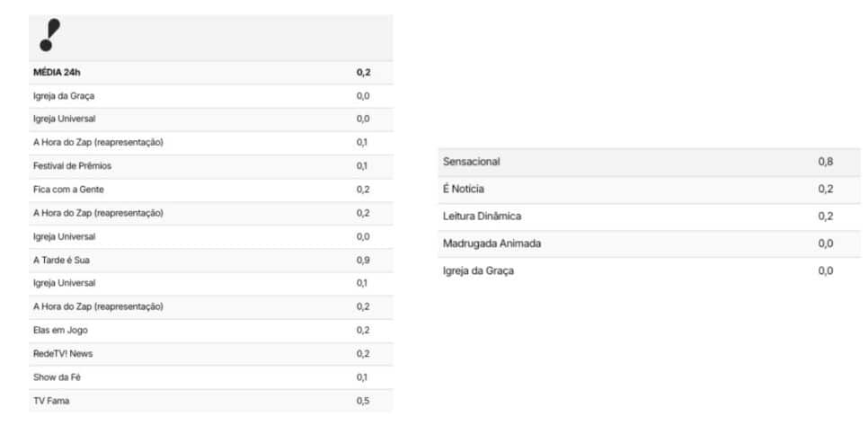Select the Leitura Dinâmica row
The image size is (868, 434).
(x=650, y=217)
